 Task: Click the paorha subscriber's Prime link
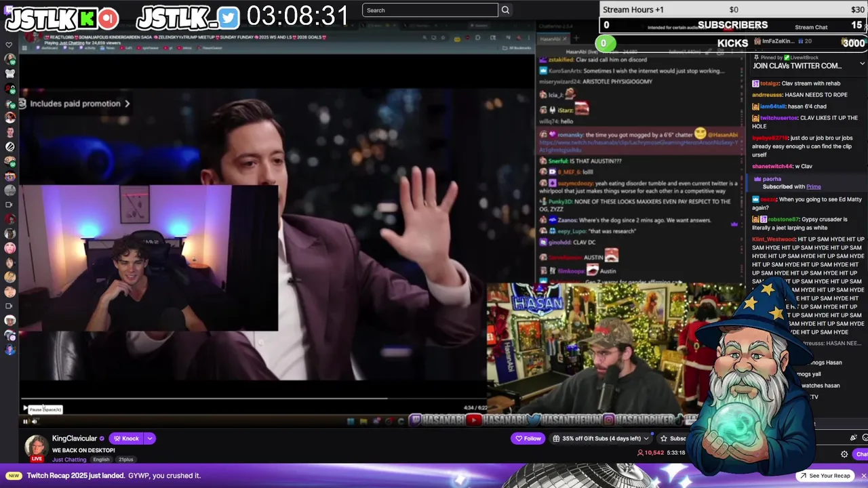click(813, 186)
